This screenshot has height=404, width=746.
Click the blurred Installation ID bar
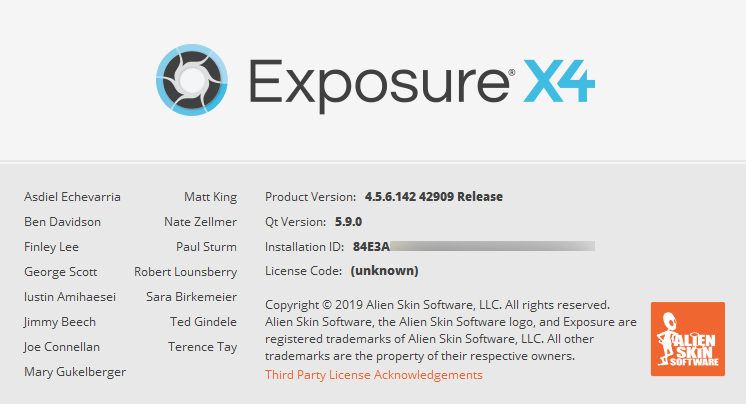(x=492, y=246)
